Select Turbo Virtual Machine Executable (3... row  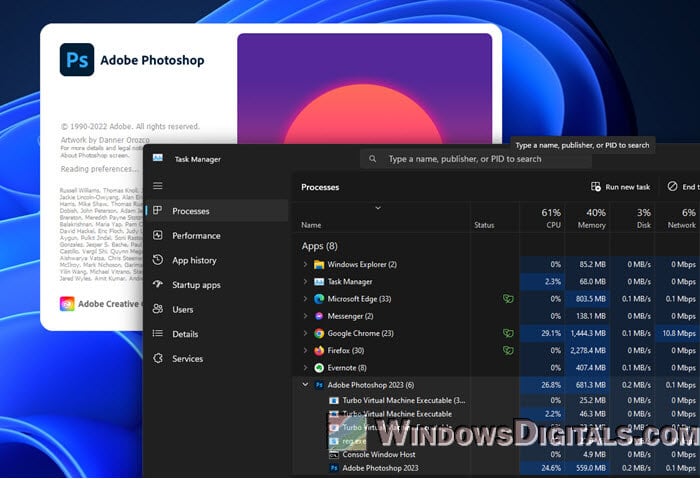pos(496,400)
